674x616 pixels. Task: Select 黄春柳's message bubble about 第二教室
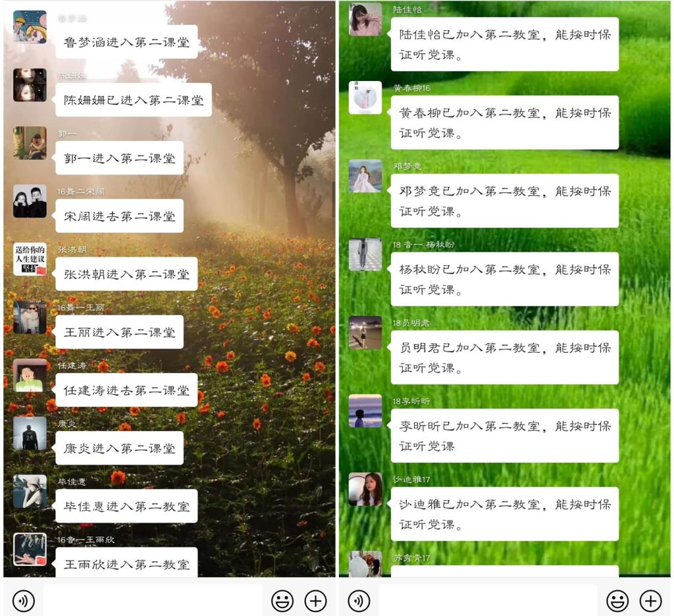tap(505, 122)
